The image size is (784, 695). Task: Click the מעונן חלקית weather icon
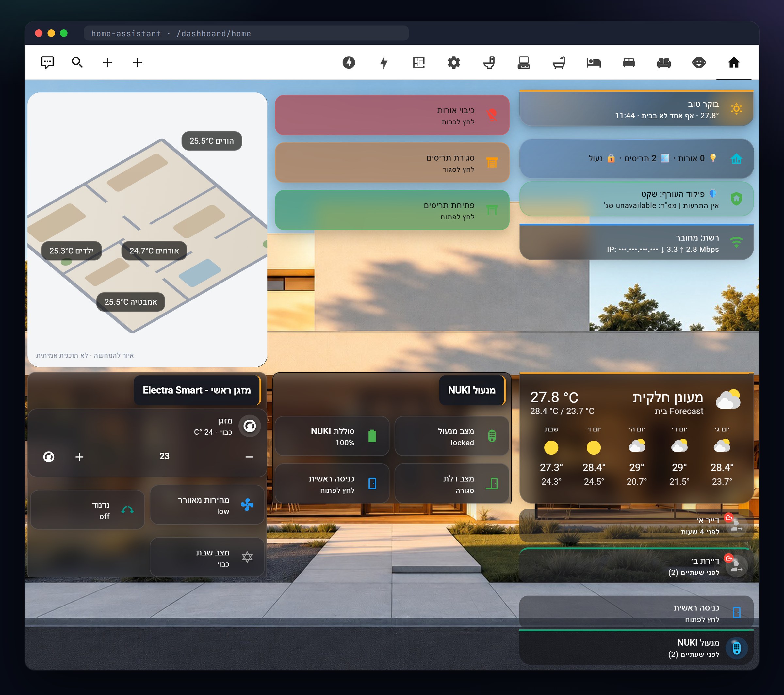pos(728,400)
